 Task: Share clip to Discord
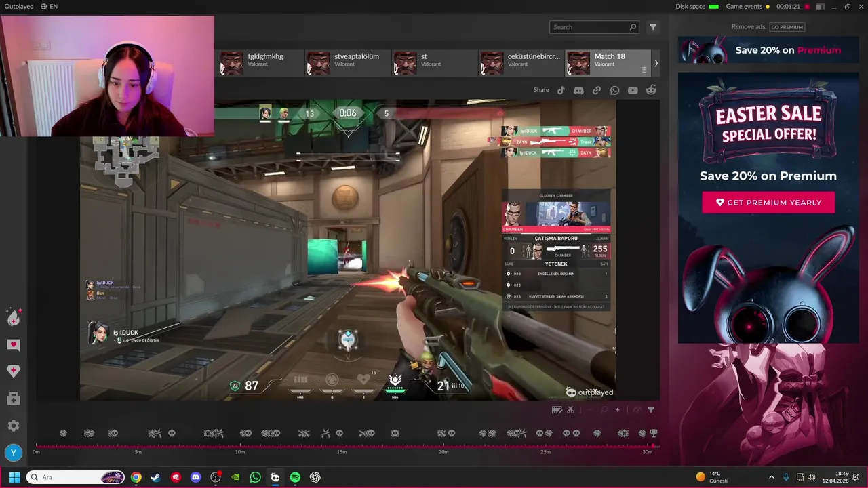578,90
